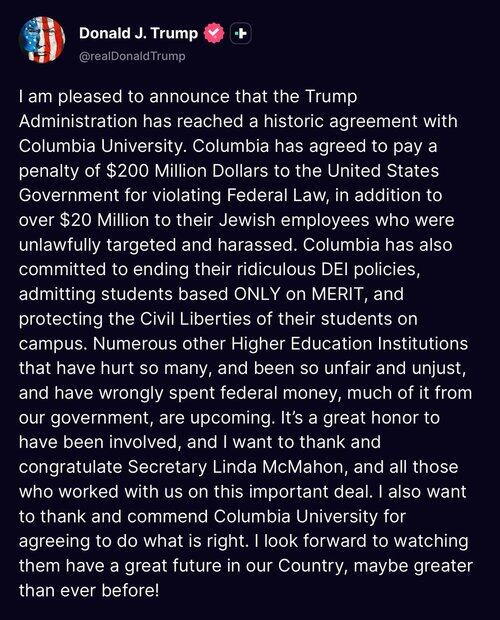500x620 pixels.
Task: Tap the plus follow icon beside the name
Action: pyautogui.click(x=241, y=34)
